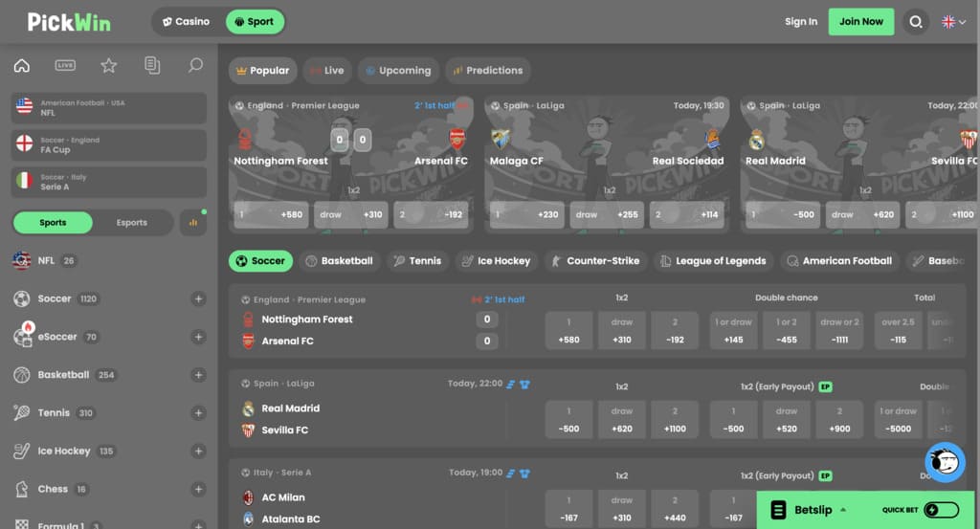Select the Ice Hockey filter chip
The image size is (980, 529).
point(497,261)
